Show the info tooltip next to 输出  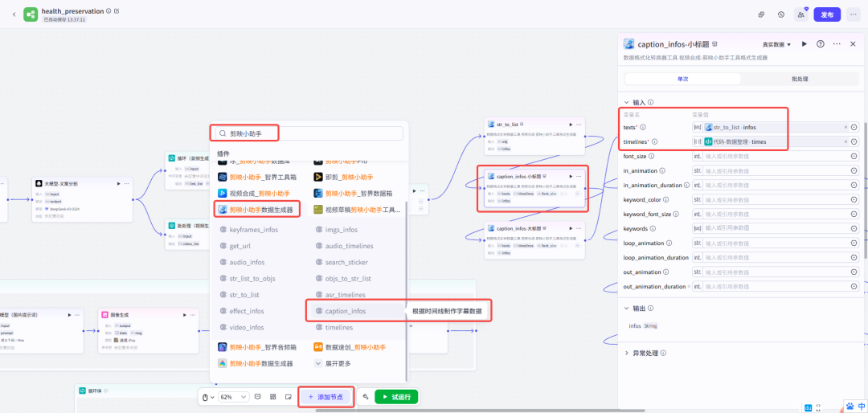[x=650, y=308]
